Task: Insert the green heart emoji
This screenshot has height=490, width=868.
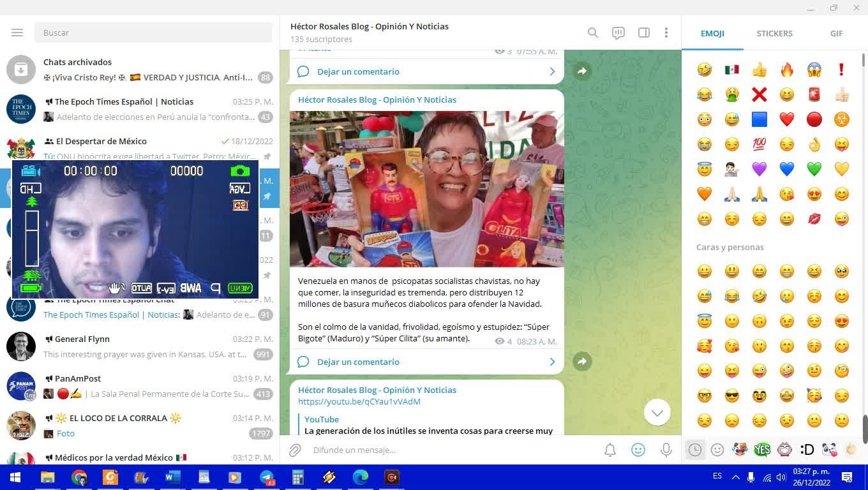Action: click(814, 169)
